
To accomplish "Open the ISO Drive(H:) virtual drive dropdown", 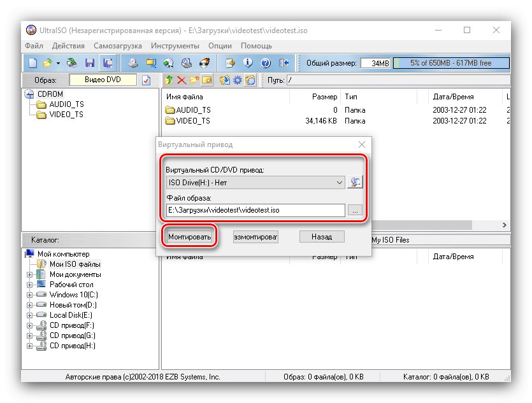I will pos(255,182).
